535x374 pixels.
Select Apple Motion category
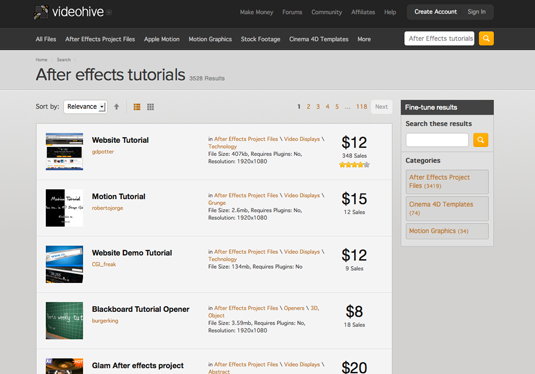[x=162, y=39]
